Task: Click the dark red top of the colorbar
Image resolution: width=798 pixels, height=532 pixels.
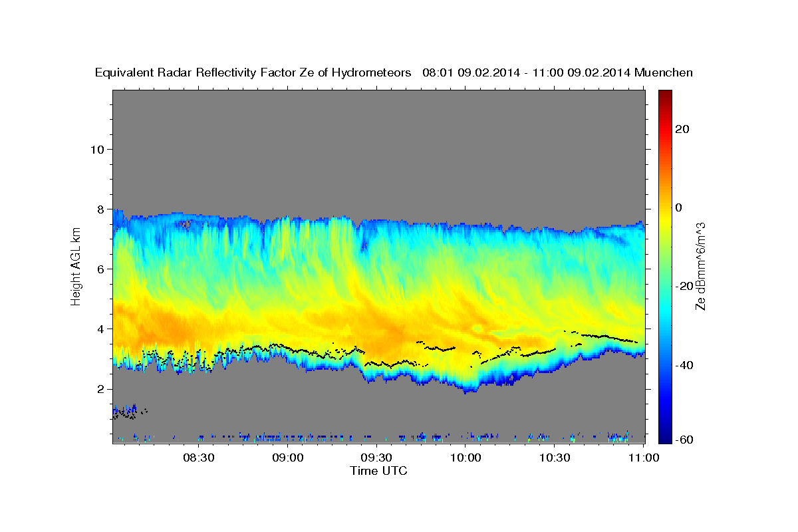Action: [x=664, y=94]
